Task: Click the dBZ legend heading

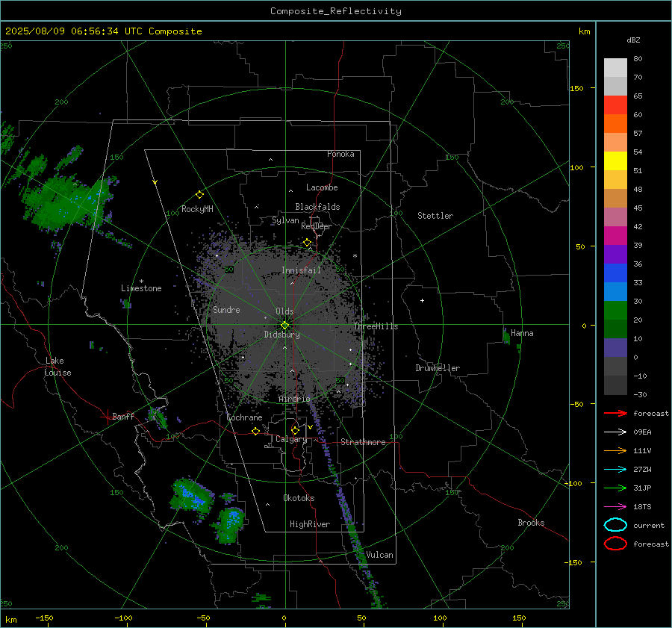Action: (633, 40)
